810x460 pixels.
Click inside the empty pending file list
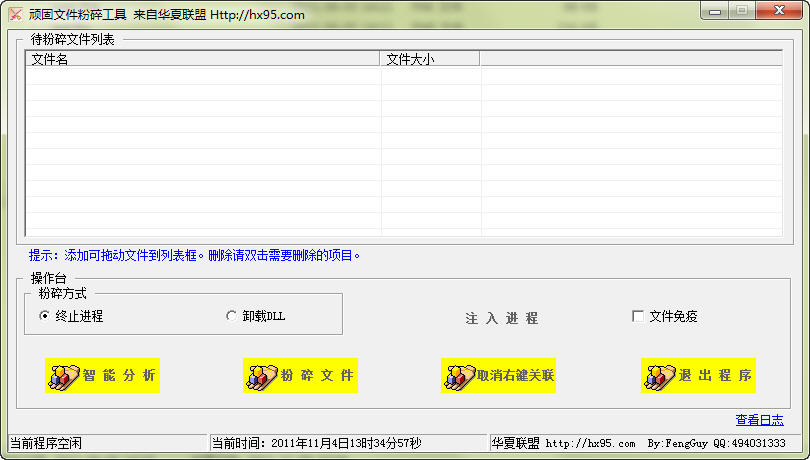click(400, 150)
